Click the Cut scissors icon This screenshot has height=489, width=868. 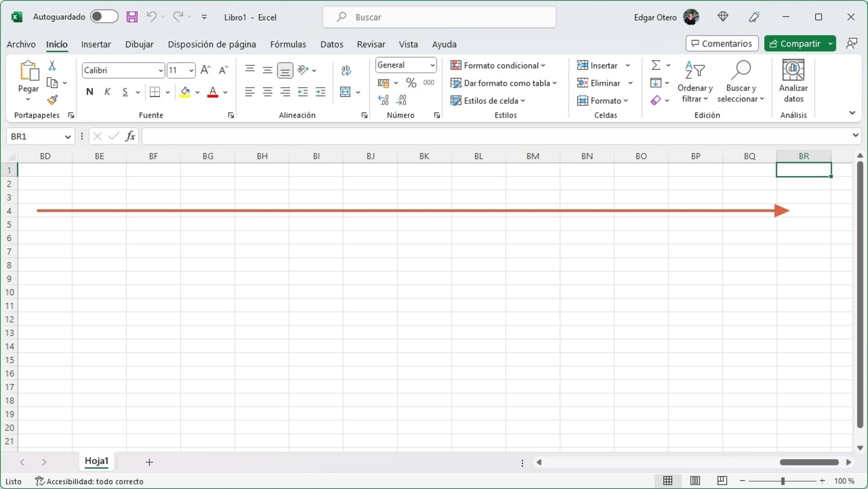[x=52, y=66]
